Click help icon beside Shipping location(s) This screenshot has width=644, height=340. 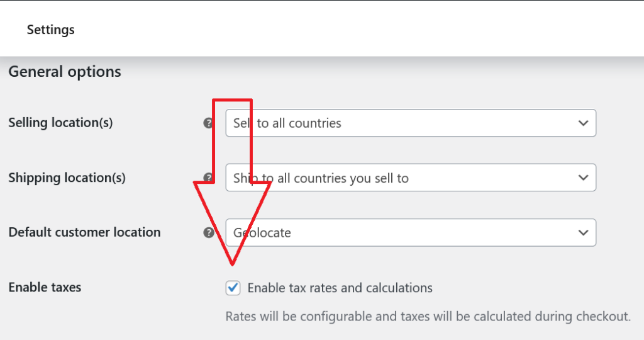pos(209,178)
